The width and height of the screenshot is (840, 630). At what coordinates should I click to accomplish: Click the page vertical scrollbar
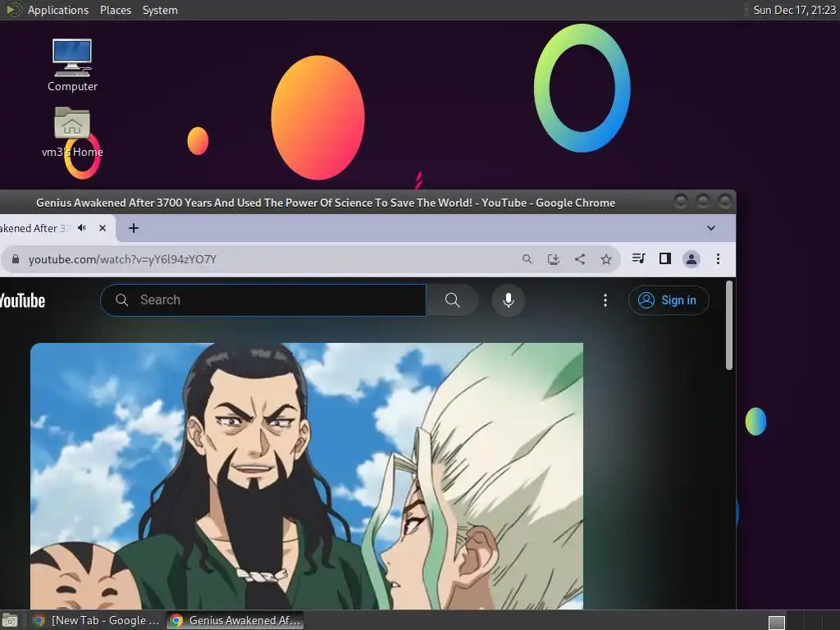pyautogui.click(x=729, y=325)
